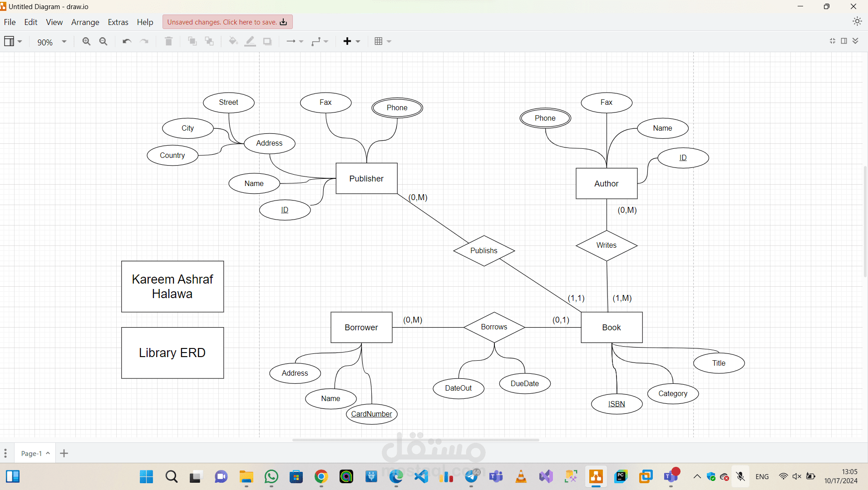Open the Extras menu
Image resolution: width=868 pixels, height=490 pixels.
[118, 22]
